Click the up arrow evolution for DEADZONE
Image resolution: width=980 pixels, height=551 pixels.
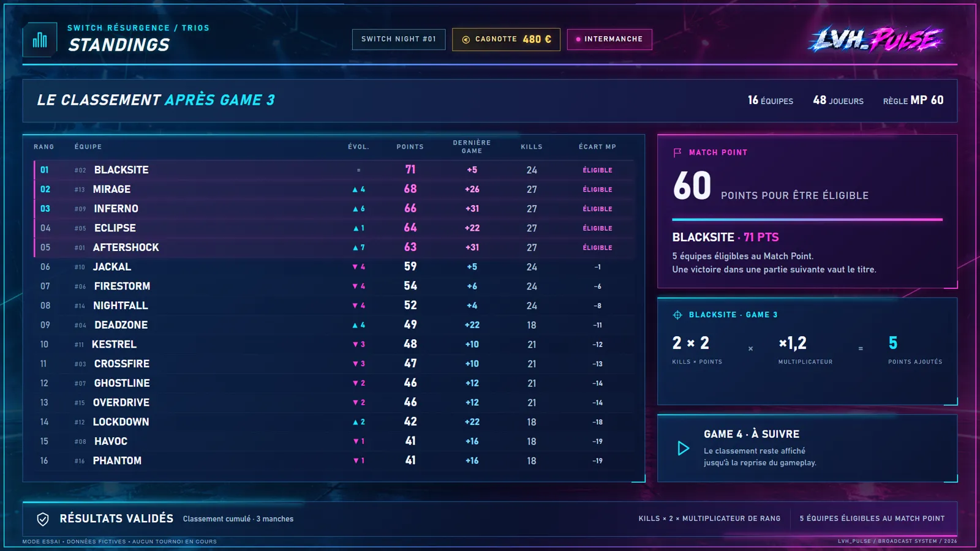[x=355, y=325]
